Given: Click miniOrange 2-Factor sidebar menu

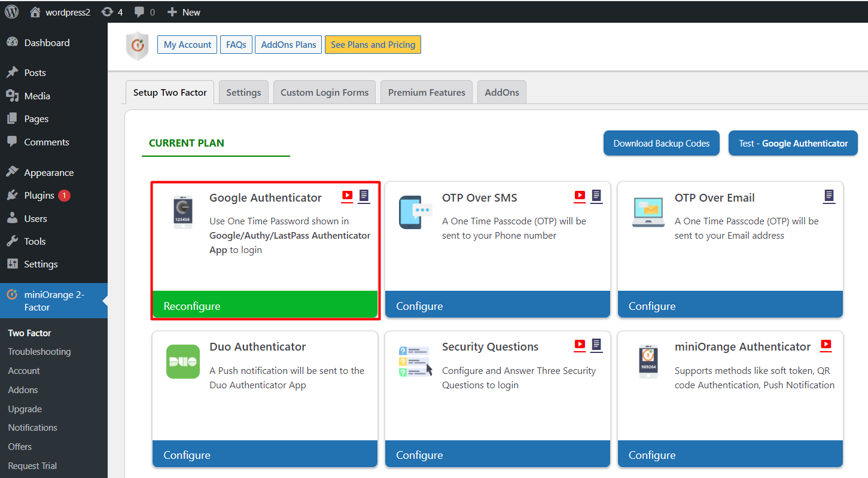Looking at the screenshot, I should [54, 300].
